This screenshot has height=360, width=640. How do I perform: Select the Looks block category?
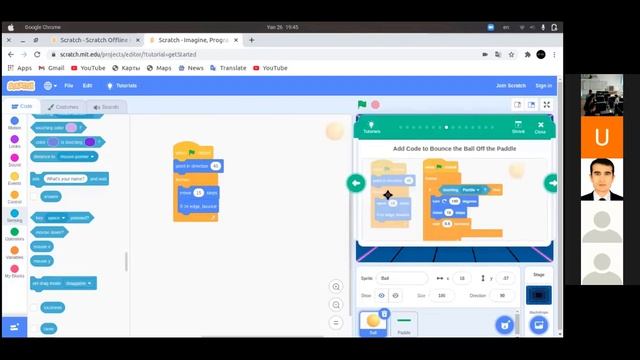pos(14,142)
